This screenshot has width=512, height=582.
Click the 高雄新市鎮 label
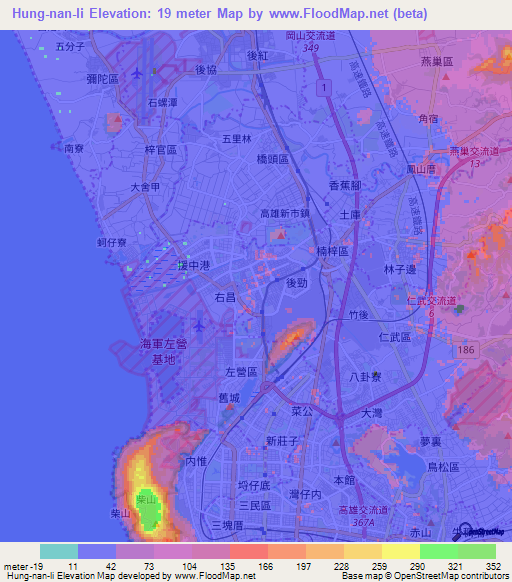point(285,213)
